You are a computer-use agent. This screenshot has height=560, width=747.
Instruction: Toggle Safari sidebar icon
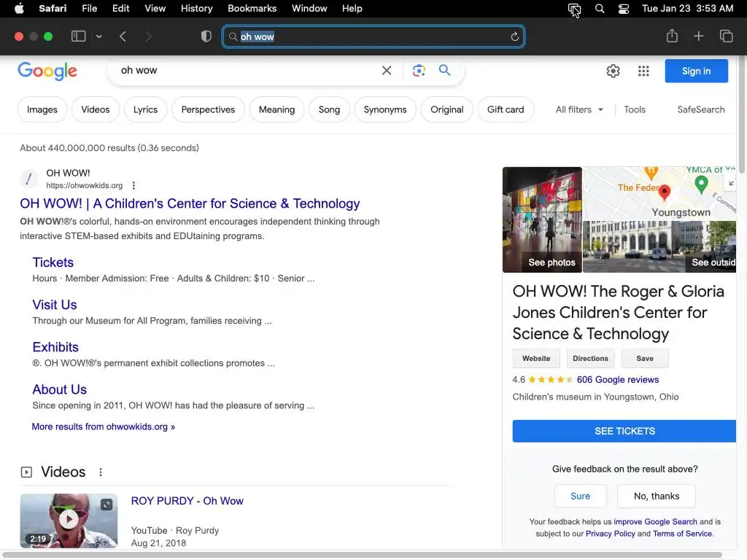pyautogui.click(x=78, y=36)
